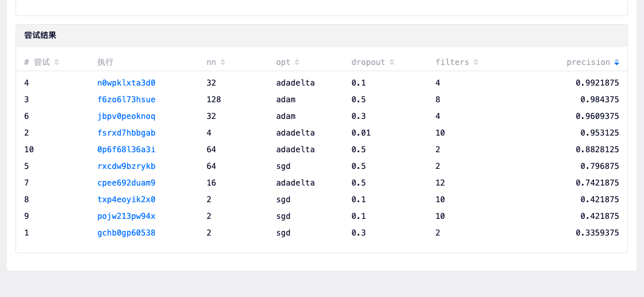The image size is (644, 297).
Task: Open execution txp4eoyik2x0 link
Action: coord(126,199)
